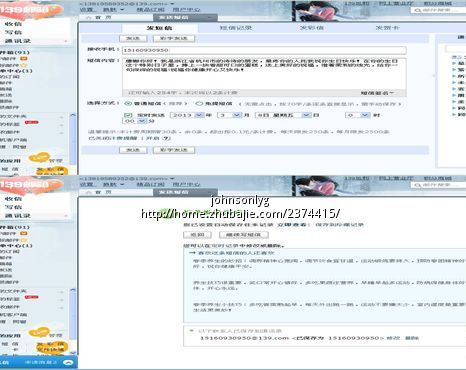This screenshot has width=466, height=370.
Task: Click into the 短信内容 message text area
Action: click(264, 73)
